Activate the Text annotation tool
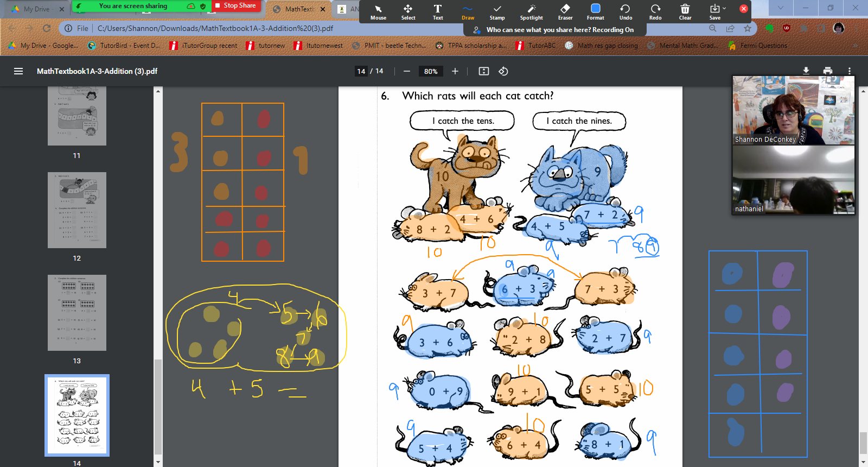This screenshot has width=868, height=467. [438, 11]
